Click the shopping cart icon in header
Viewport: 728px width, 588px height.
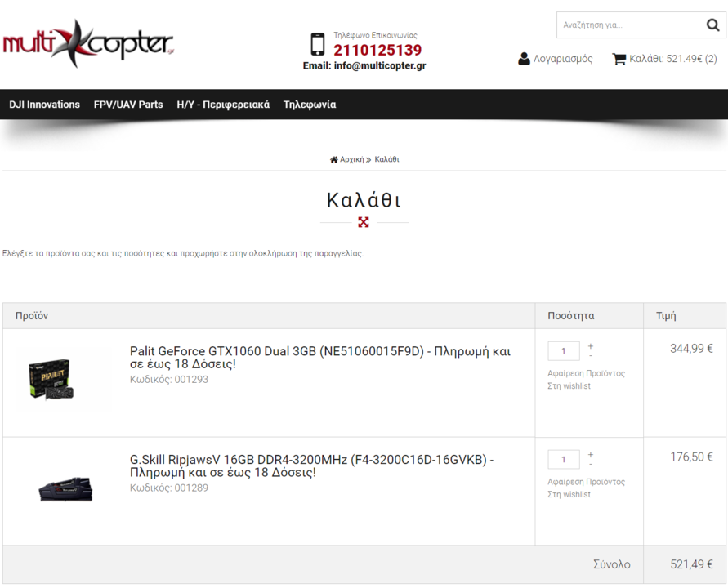pos(619,59)
